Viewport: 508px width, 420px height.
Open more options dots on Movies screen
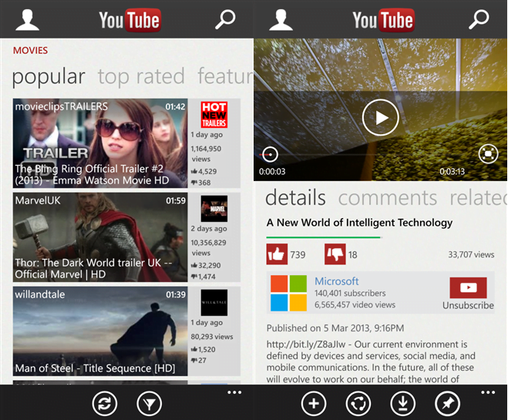tap(234, 392)
